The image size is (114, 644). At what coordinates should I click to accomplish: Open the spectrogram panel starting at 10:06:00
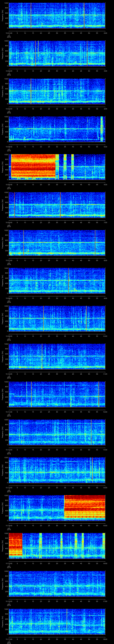[x=57, y=205]
